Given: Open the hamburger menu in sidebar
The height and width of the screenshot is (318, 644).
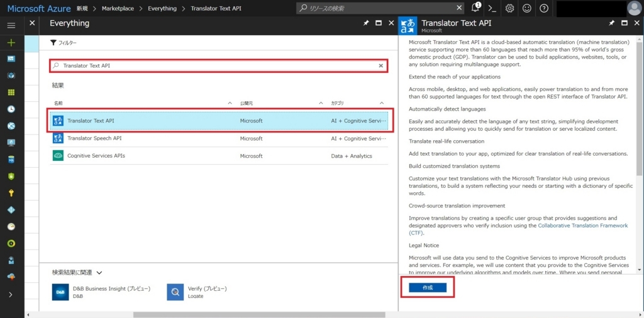Looking at the screenshot, I should pyautogui.click(x=11, y=25).
